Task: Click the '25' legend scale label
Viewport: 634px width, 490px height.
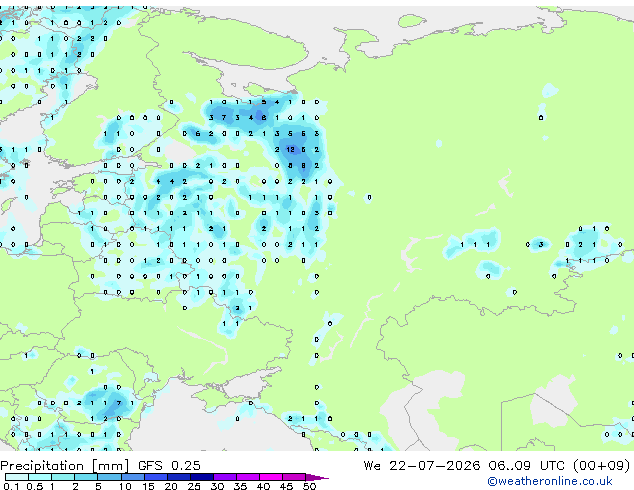Action: coord(194,486)
